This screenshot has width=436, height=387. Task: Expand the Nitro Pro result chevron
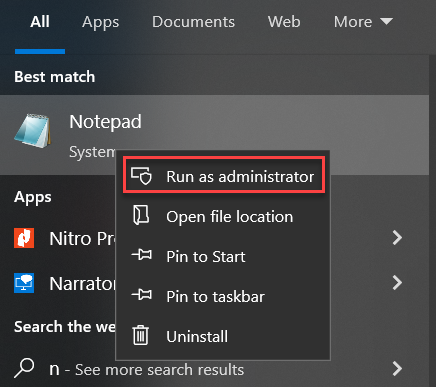coord(397,238)
